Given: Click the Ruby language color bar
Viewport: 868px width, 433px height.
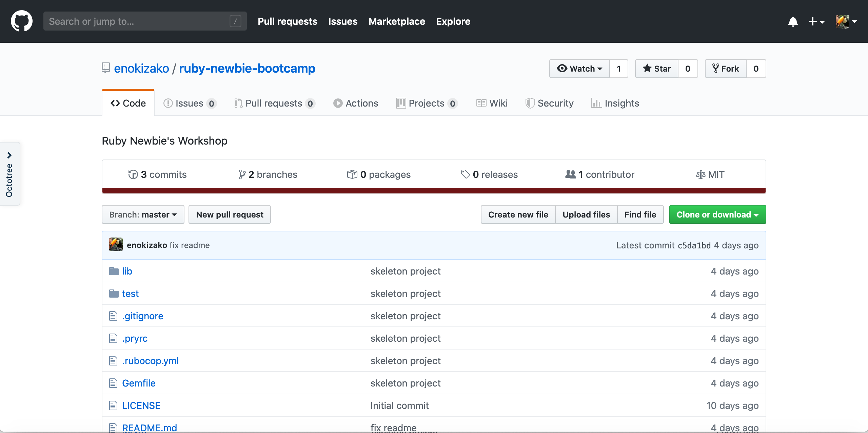Looking at the screenshot, I should click(434, 191).
